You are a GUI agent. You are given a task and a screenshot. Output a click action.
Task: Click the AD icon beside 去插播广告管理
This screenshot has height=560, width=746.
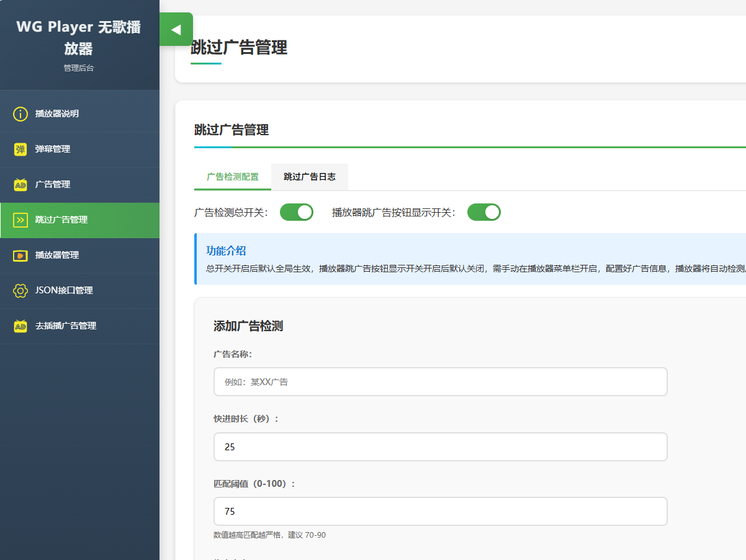coord(20,326)
